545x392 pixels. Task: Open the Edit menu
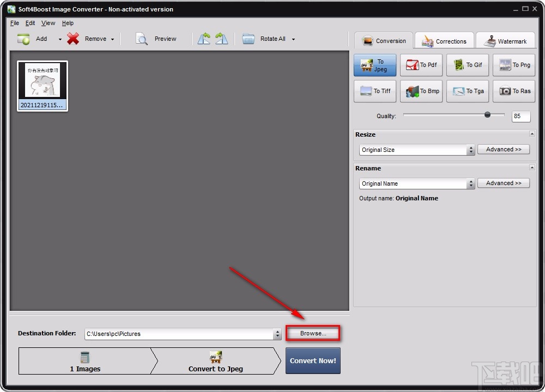(30, 23)
